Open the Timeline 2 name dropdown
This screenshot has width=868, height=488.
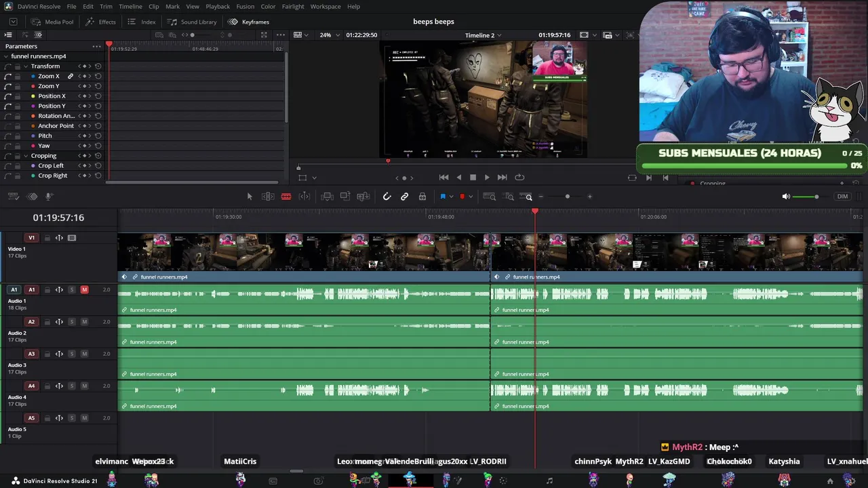484,35
